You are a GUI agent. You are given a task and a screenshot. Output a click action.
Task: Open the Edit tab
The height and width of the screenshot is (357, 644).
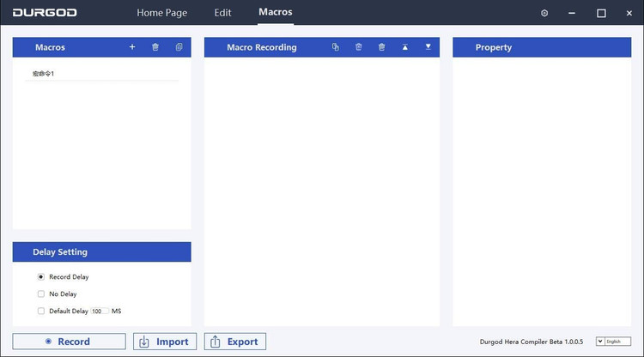(222, 13)
